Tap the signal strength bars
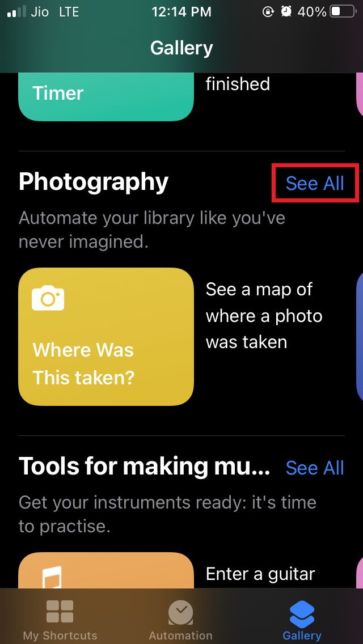 coord(17,12)
